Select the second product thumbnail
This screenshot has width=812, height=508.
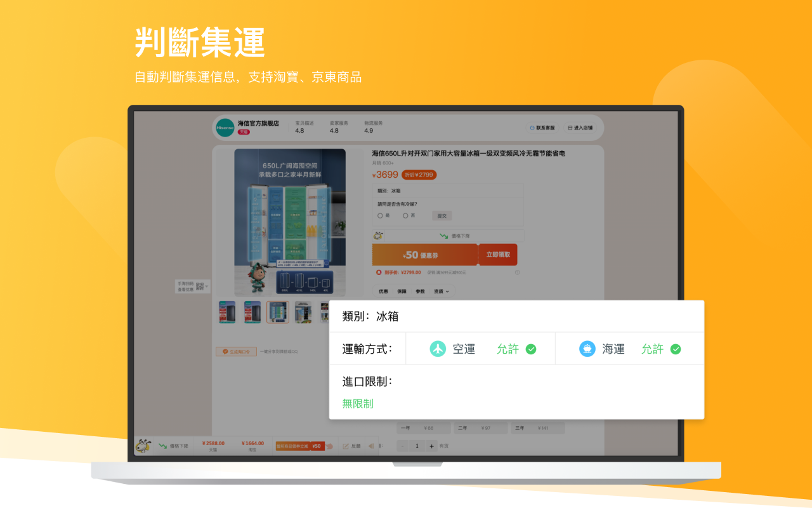pos(252,312)
